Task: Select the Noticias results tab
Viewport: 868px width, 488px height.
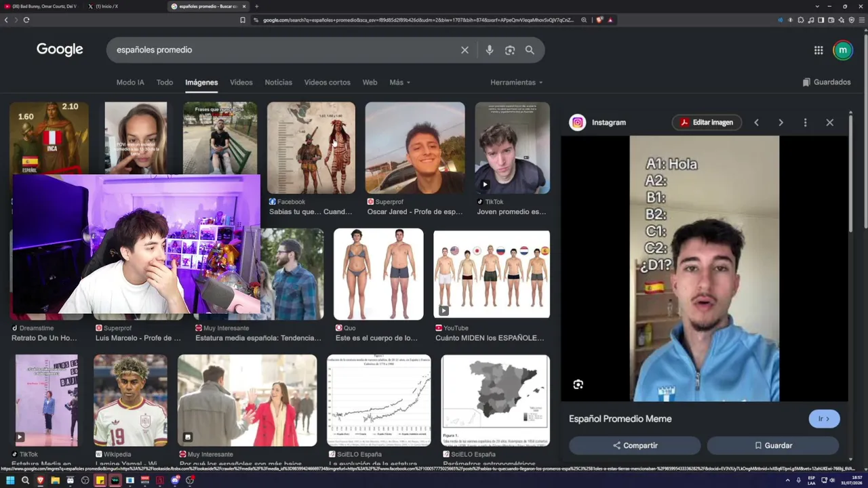Action: (278, 83)
